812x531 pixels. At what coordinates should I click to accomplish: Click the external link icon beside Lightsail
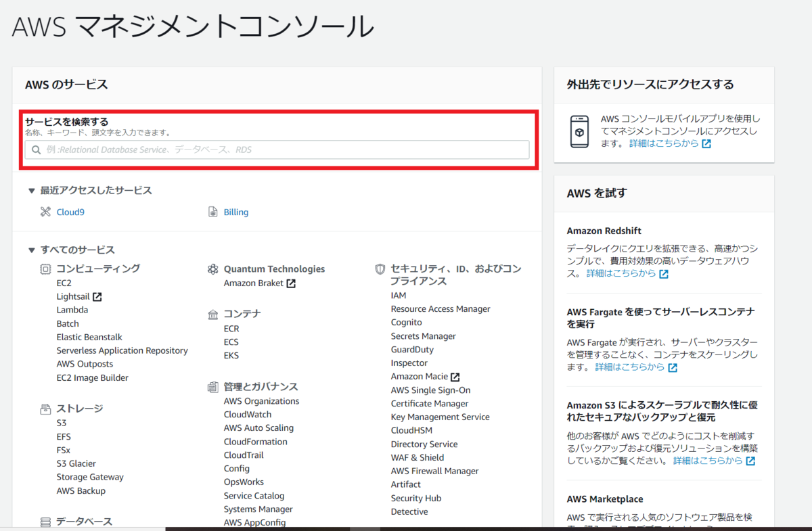97,296
